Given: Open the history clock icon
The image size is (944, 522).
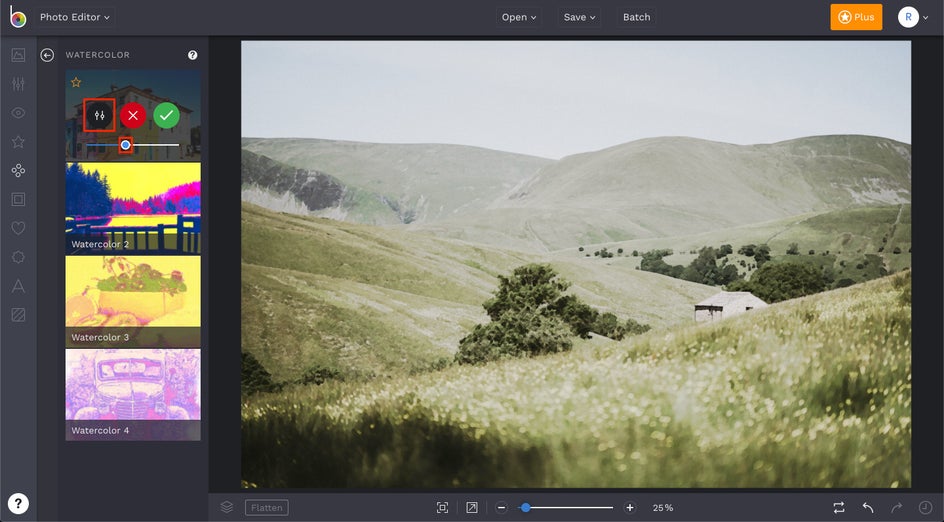Looking at the screenshot, I should 925,508.
